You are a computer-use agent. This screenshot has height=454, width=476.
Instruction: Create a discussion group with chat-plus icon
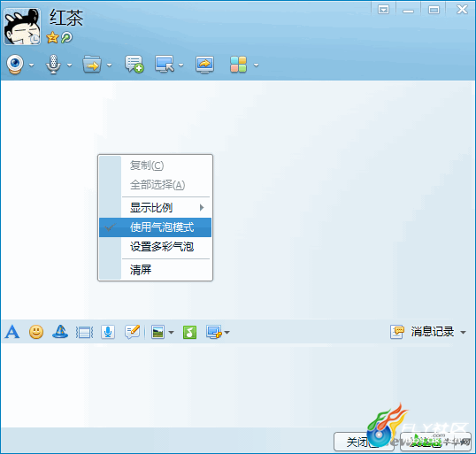pos(134,64)
